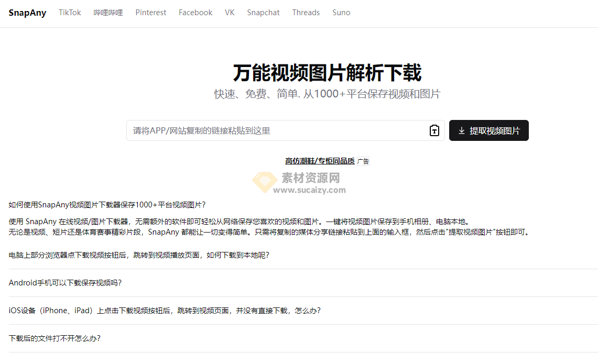Expand the iOS devices download question
This screenshot has width=598, height=364.
(165, 311)
